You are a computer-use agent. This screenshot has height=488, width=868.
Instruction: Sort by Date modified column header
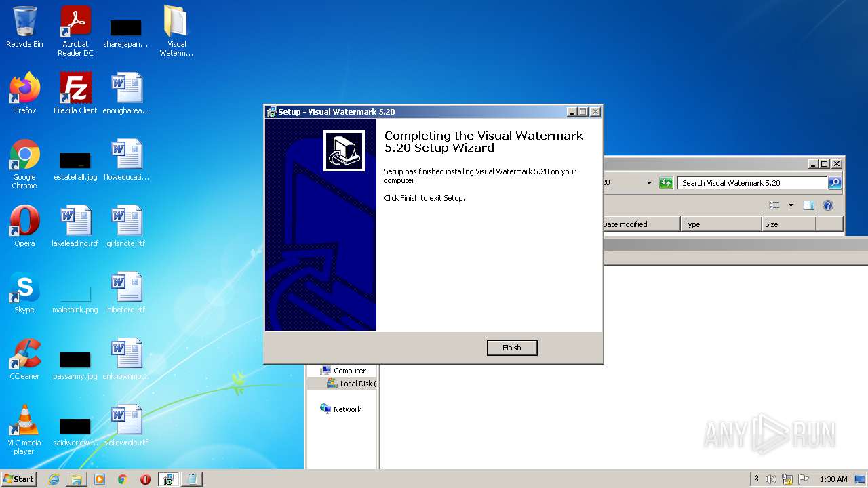coord(642,224)
